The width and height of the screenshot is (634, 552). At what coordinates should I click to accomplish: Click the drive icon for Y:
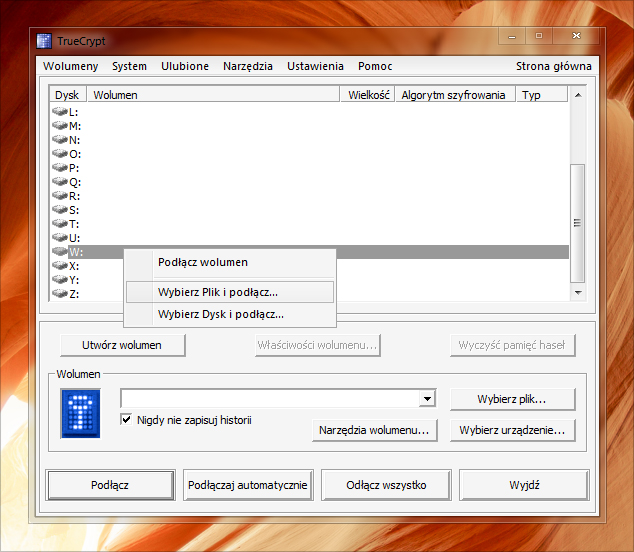pyautogui.click(x=60, y=279)
